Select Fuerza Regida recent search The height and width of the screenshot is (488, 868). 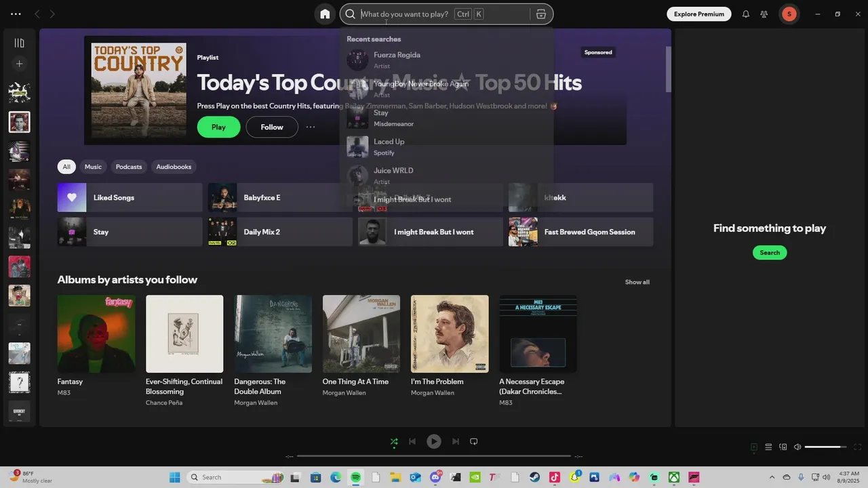point(446,60)
